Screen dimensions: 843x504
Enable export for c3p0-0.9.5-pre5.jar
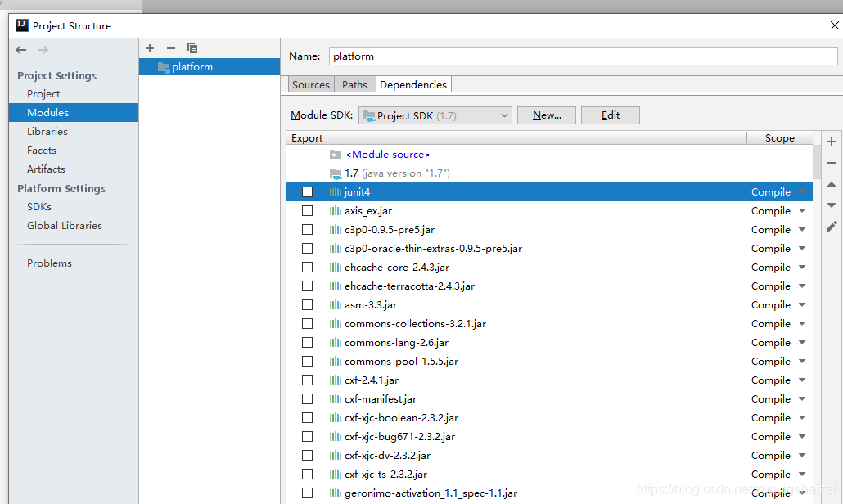click(x=307, y=229)
